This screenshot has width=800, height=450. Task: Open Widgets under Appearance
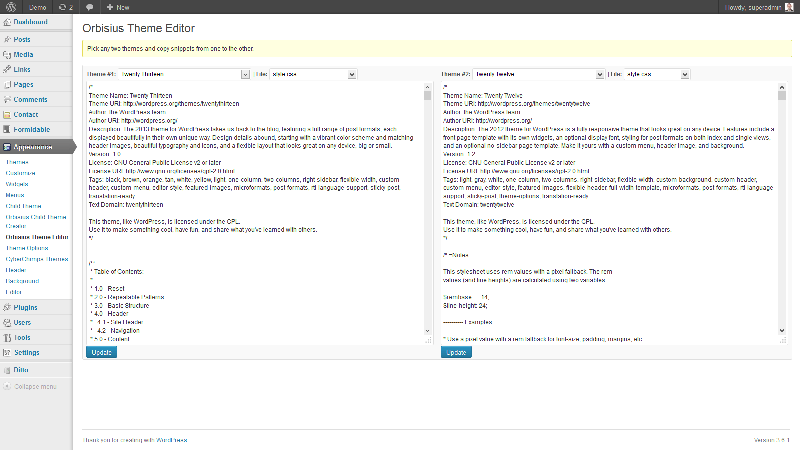tap(17, 184)
